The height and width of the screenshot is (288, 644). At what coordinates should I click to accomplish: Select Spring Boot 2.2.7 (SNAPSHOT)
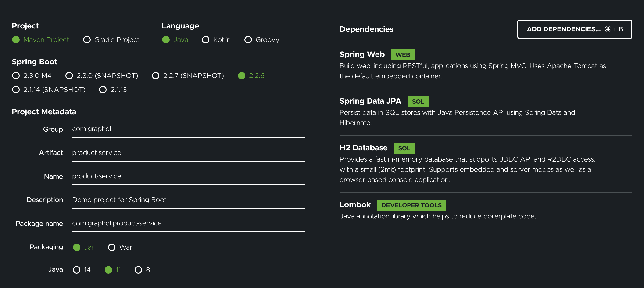point(188,76)
